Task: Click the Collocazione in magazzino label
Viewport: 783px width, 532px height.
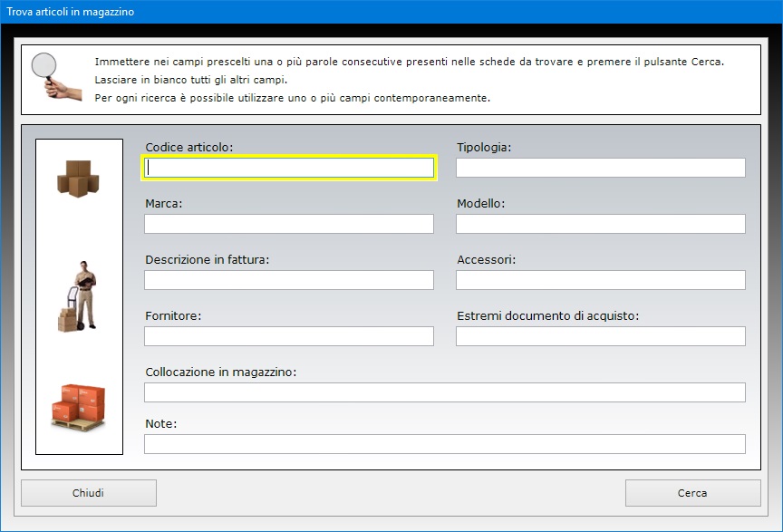Action: (x=221, y=372)
